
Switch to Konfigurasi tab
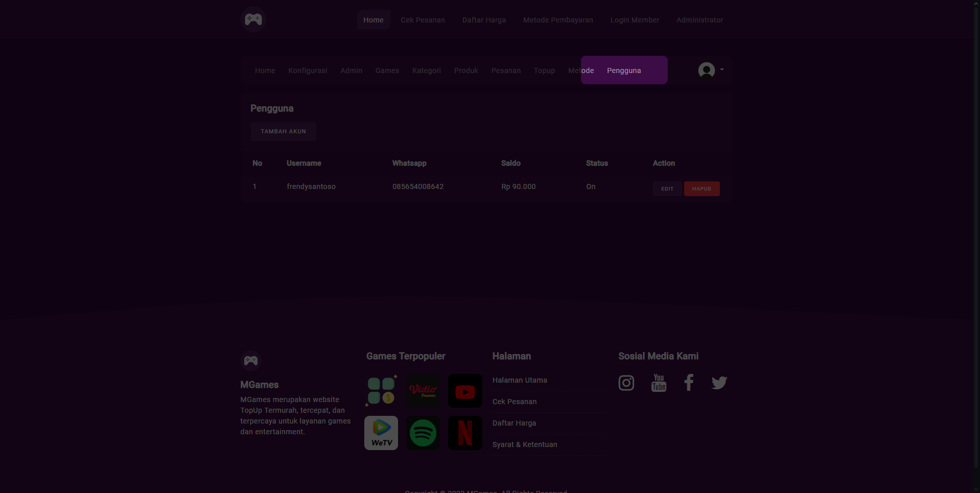[x=308, y=71]
